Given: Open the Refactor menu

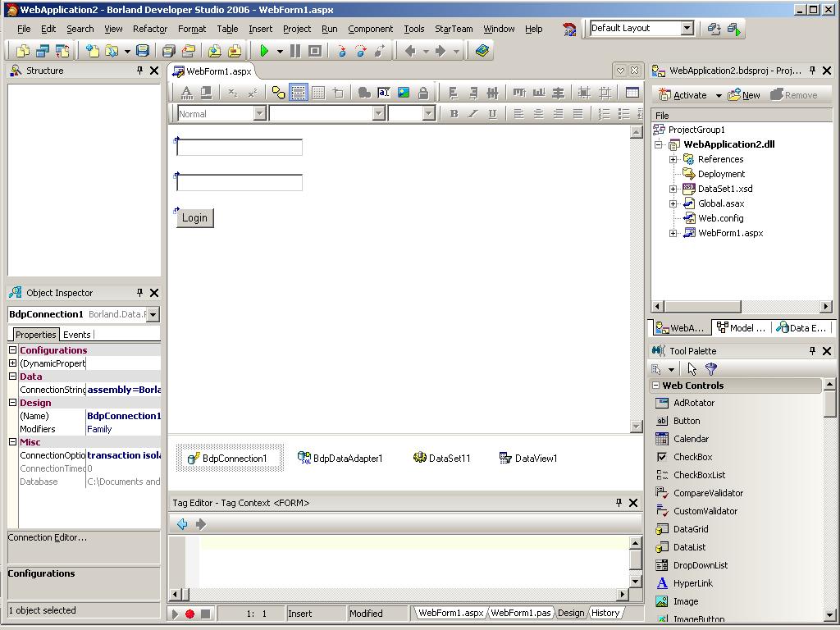Looking at the screenshot, I should (x=150, y=29).
